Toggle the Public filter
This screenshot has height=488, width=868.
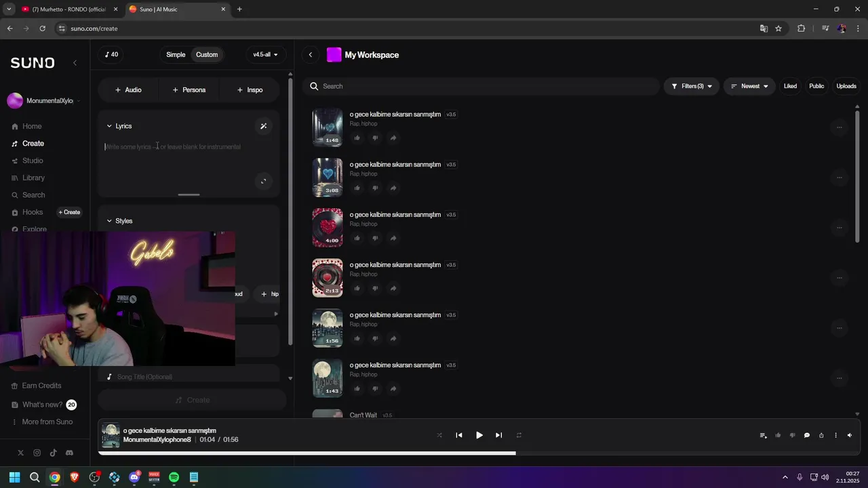click(816, 86)
